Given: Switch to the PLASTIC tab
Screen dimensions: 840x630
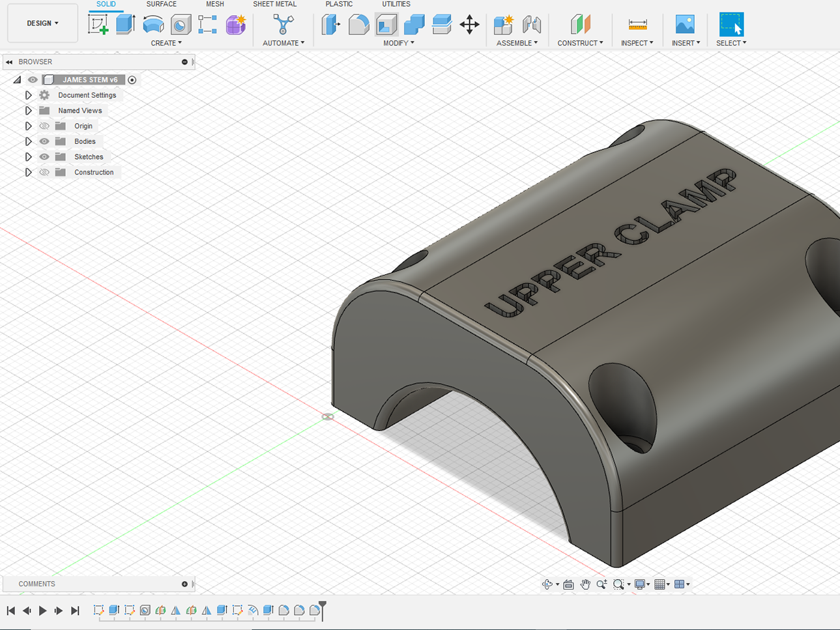Looking at the screenshot, I should coord(339,4).
